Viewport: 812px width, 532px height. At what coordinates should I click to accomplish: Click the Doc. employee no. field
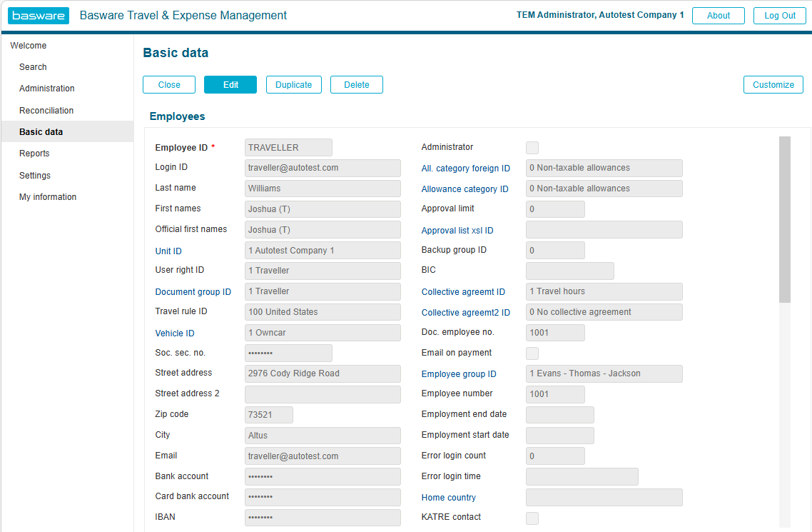pos(555,333)
